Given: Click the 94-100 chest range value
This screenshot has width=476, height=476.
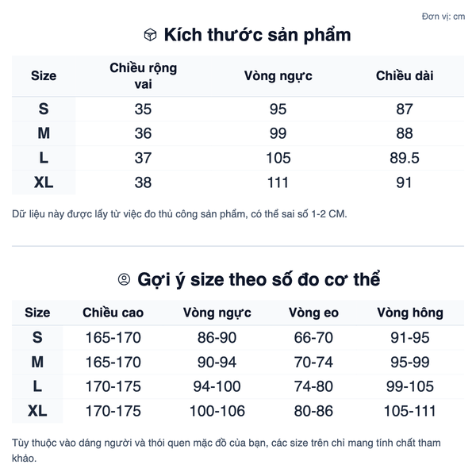Looking at the screenshot, I should [217, 387].
